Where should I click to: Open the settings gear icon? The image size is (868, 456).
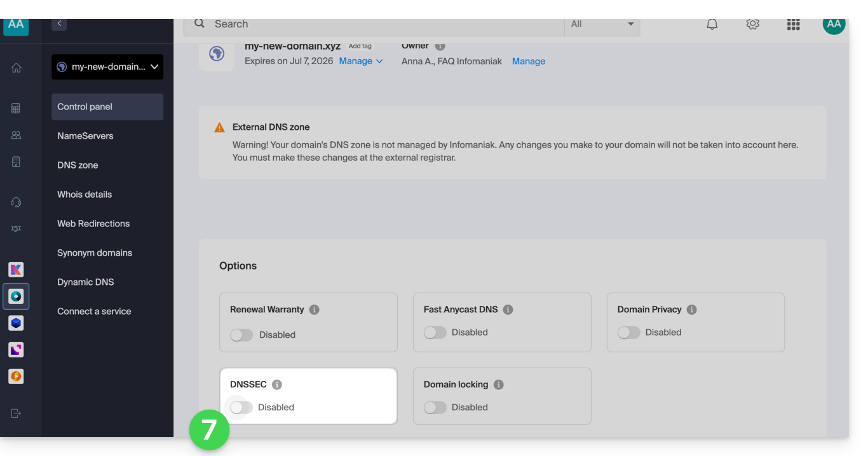752,24
